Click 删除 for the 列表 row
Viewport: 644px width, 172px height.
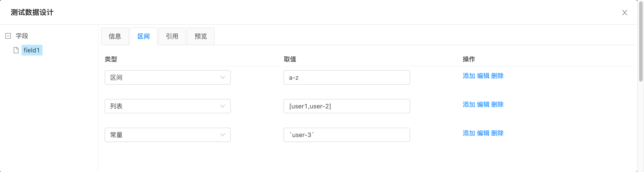[x=497, y=104]
